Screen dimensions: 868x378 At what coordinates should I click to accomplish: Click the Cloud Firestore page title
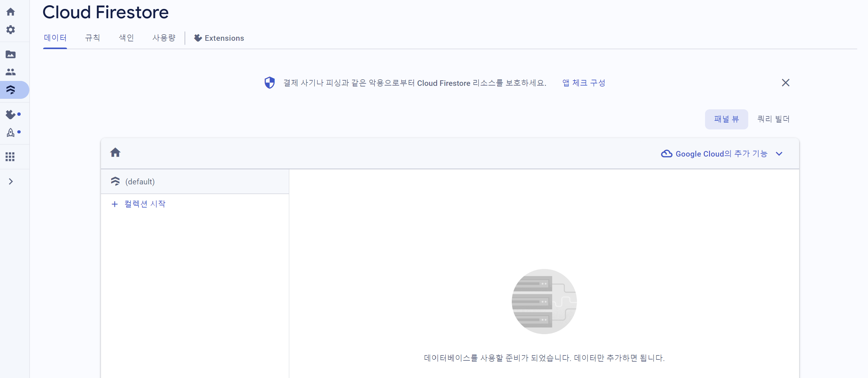(106, 12)
